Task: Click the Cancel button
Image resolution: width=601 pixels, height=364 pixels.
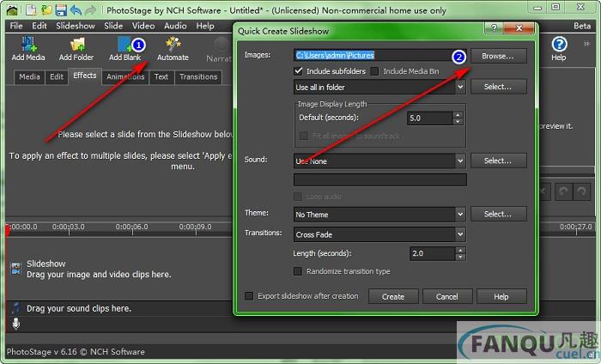Action: point(447,296)
